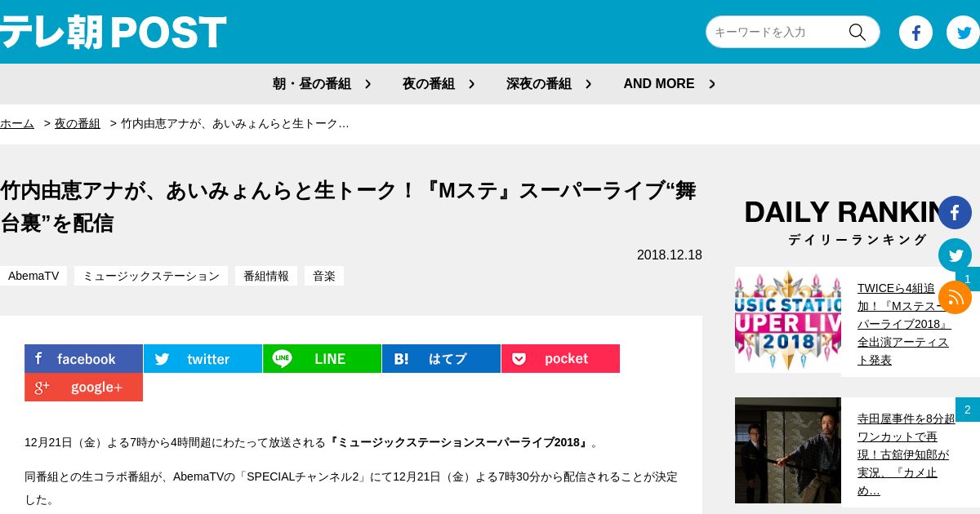Select the 番組情報 tag
The width and height of the screenshot is (980, 514).
[266, 276]
